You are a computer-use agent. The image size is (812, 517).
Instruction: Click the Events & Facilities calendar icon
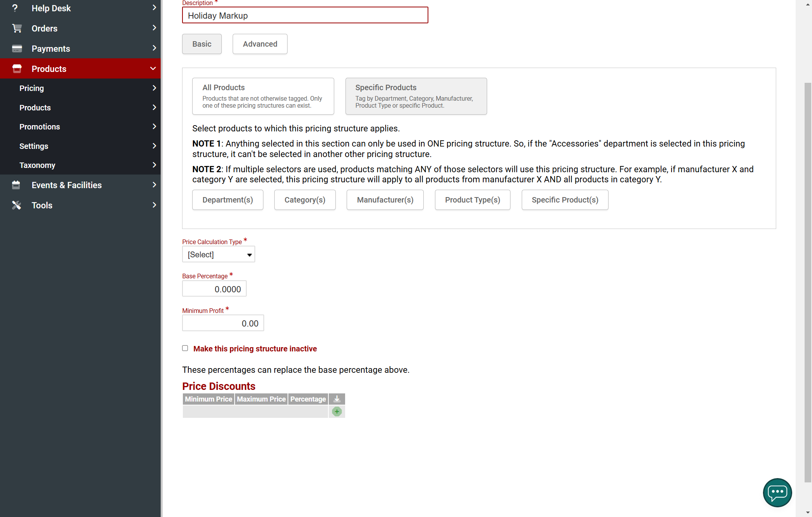click(16, 185)
